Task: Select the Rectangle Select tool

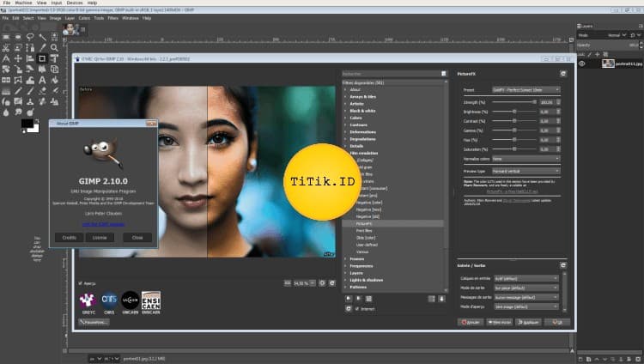Action: tap(7, 37)
